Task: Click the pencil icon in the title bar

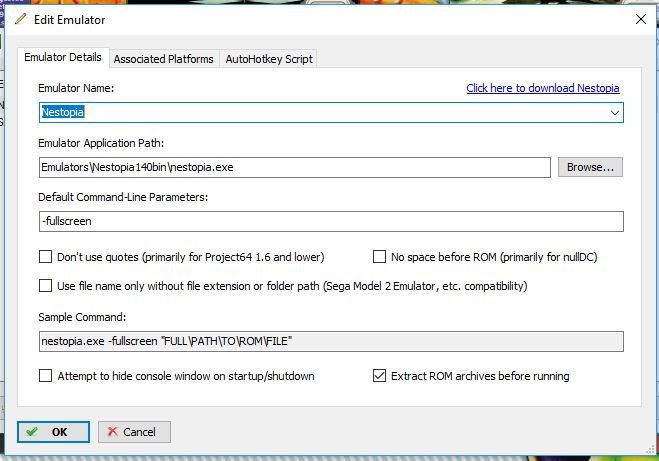Action: 20,19
